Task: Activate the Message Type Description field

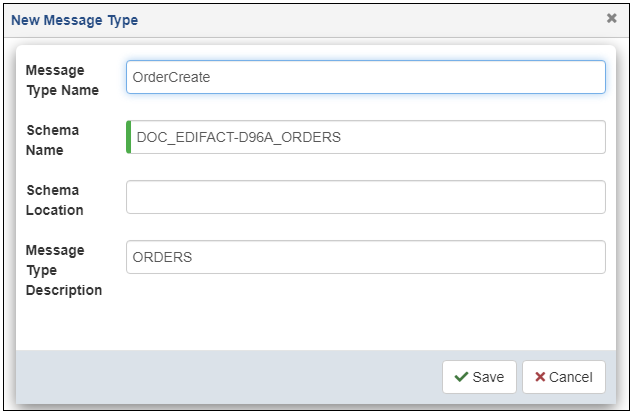Action: pyautogui.click(x=366, y=257)
